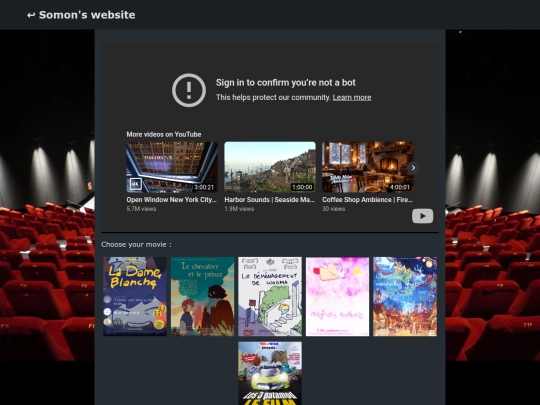The width and height of the screenshot is (540, 405).
Task: Show next YouTube video suggestions arrow
Action: 413,168
